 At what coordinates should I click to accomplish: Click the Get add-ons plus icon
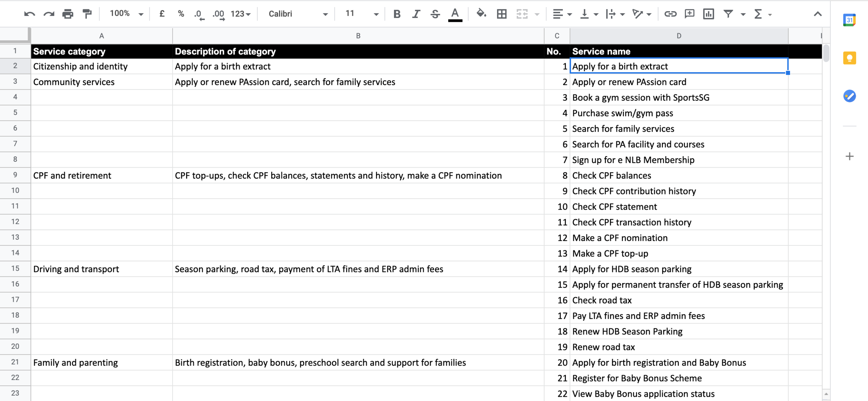click(x=849, y=157)
